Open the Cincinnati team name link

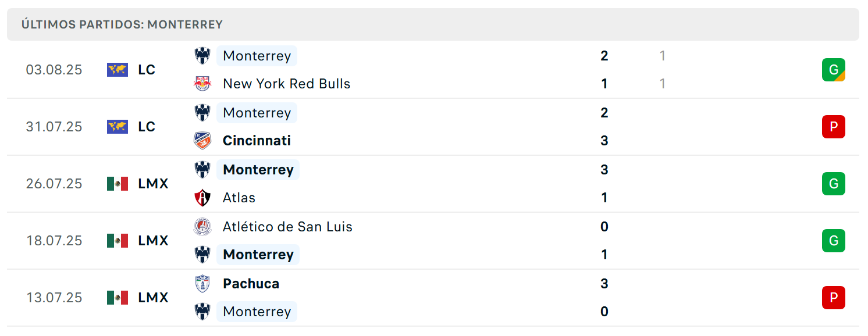pyautogui.click(x=257, y=141)
